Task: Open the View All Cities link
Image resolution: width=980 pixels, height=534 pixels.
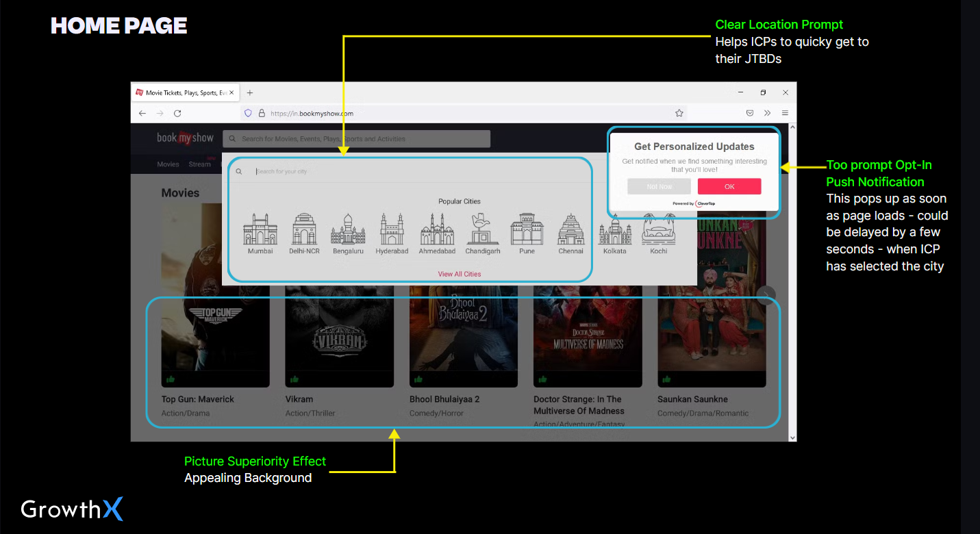Action: pyautogui.click(x=460, y=274)
